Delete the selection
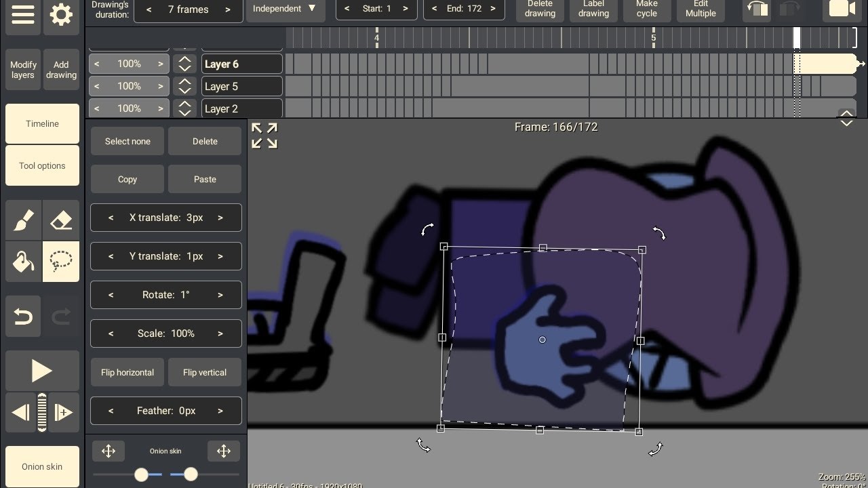The image size is (868, 488). [x=205, y=141]
